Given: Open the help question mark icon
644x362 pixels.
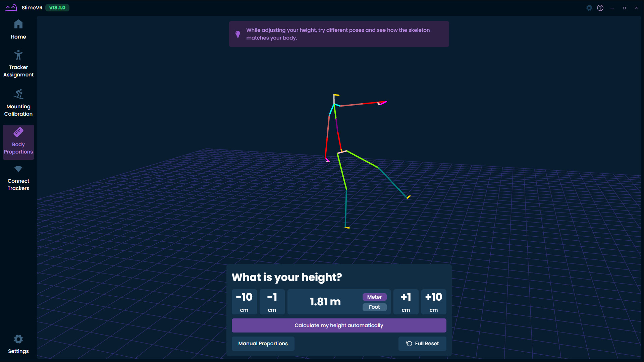Looking at the screenshot, I should pyautogui.click(x=600, y=8).
